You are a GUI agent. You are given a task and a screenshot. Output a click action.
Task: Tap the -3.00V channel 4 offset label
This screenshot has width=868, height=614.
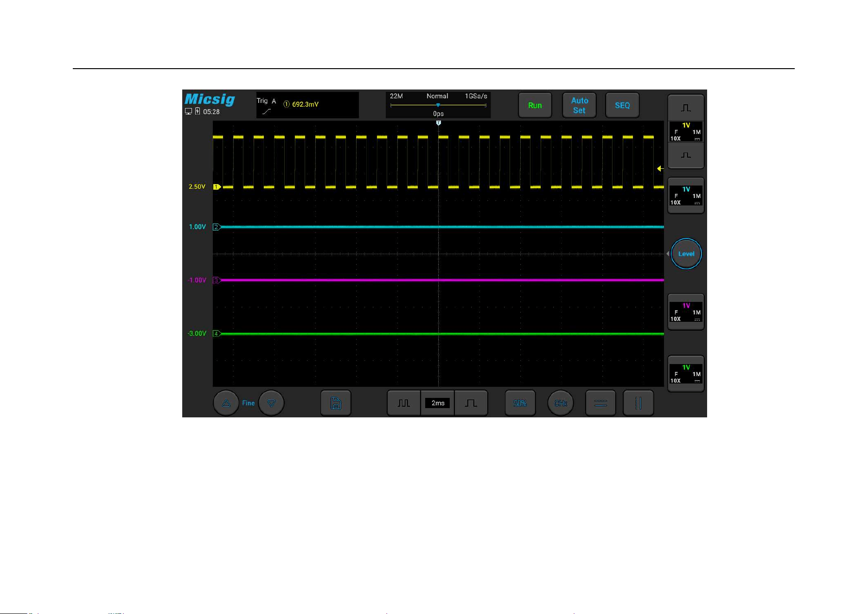[x=197, y=333]
